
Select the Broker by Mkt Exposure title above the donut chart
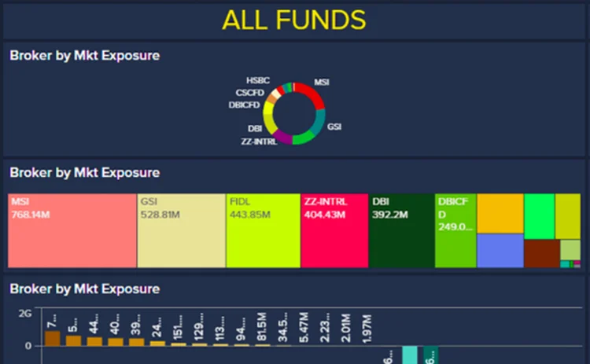pyautogui.click(x=85, y=56)
